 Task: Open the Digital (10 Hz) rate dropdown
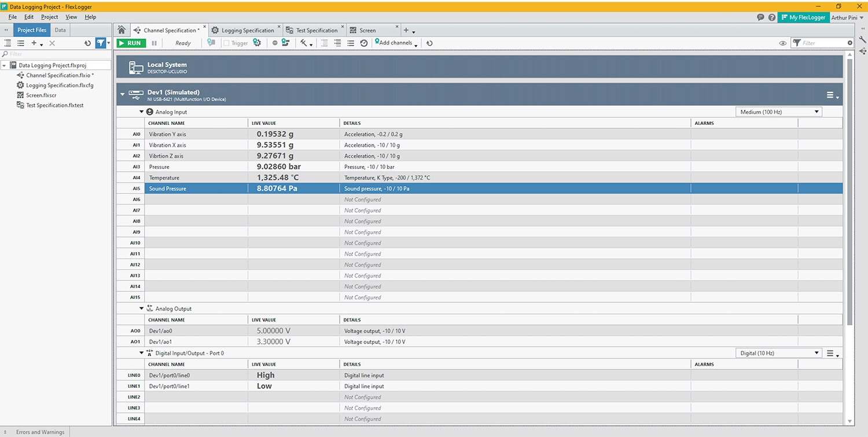click(779, 353)
